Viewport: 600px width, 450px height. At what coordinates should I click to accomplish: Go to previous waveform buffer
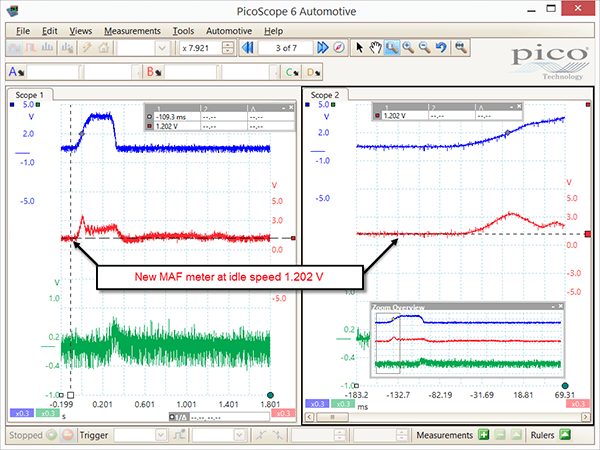pos(248,48)
